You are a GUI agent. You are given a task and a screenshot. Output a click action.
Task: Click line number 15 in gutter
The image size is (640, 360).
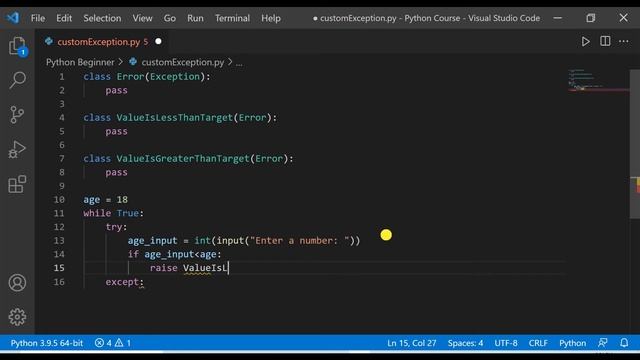click(59, 268)
